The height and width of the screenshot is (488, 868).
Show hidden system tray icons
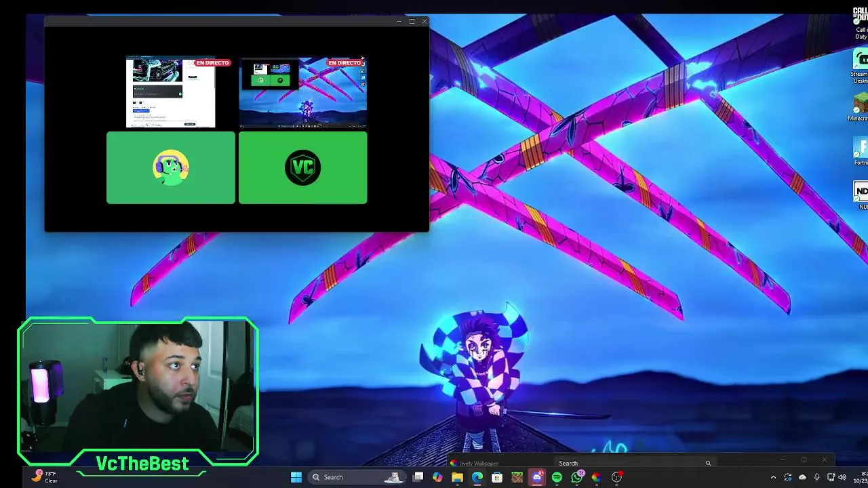773,477
